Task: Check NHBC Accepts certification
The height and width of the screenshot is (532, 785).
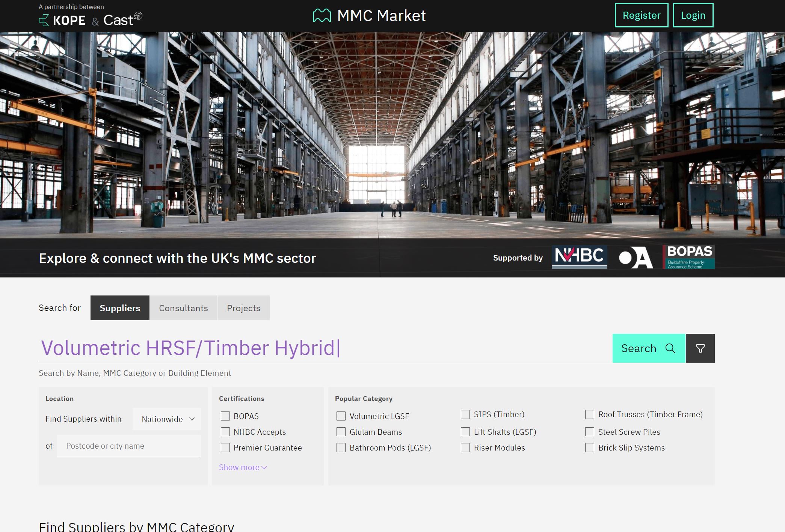Action: 225,432
